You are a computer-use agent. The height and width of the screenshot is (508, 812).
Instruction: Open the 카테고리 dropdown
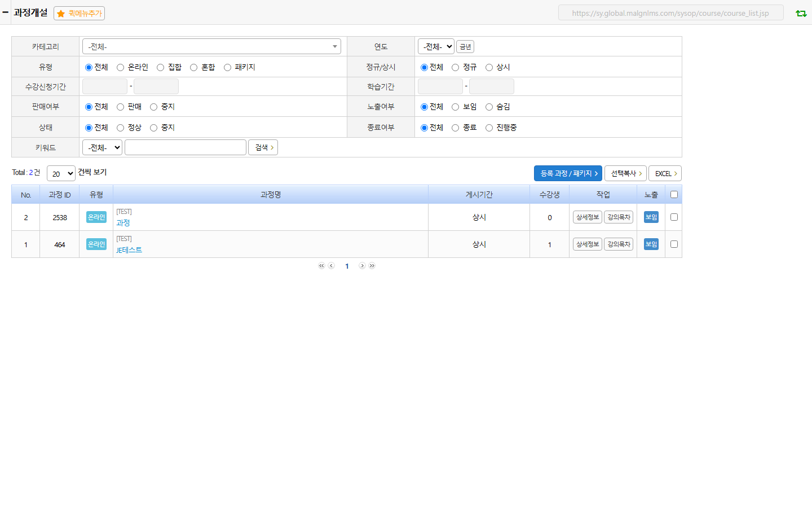[211, 46]
